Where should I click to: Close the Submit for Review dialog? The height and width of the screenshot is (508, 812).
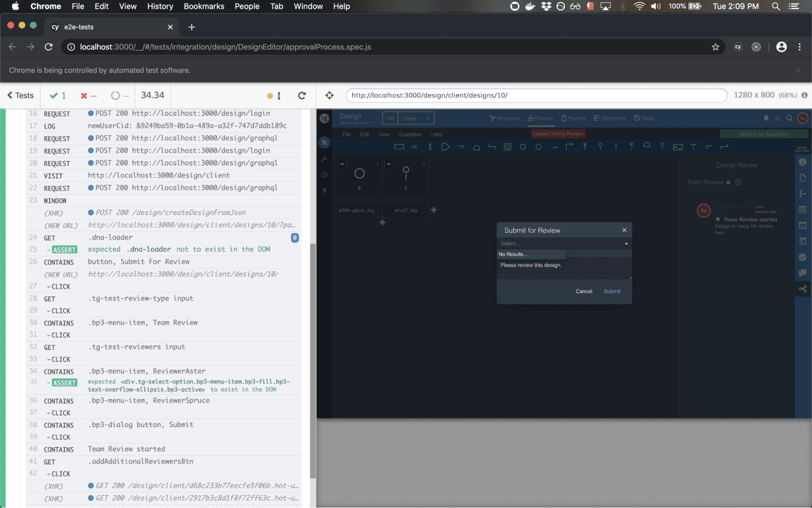(x=624, y=230)
